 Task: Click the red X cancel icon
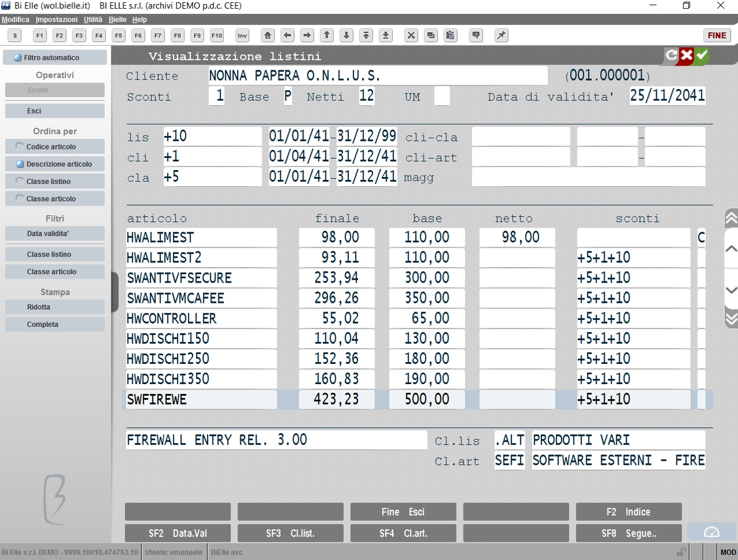point(686,56)
